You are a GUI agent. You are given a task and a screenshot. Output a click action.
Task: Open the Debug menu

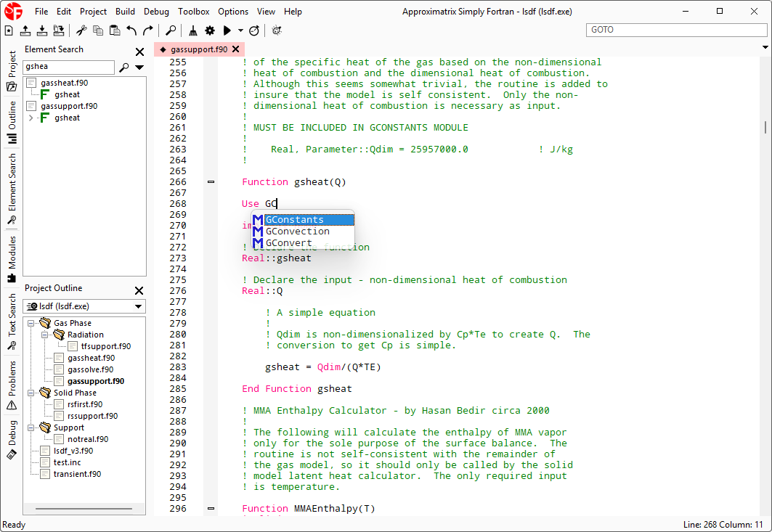coord(156,12)
